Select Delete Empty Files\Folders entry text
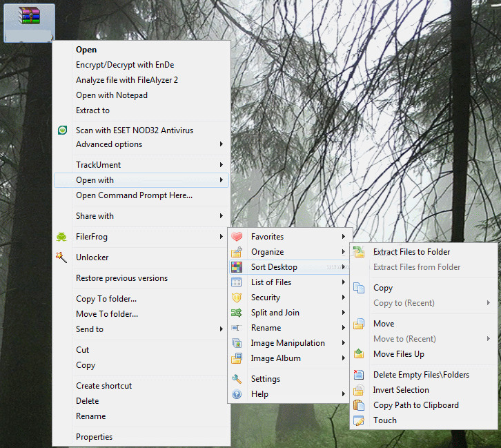 (421, 375)
